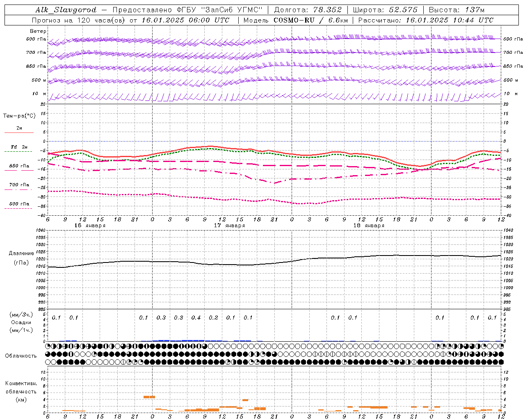Click the 'Рассчитано: 16.01.2025 10:44 UTC' timestamp
This screenshot has width=525, height=420.
tap(426, 20)
